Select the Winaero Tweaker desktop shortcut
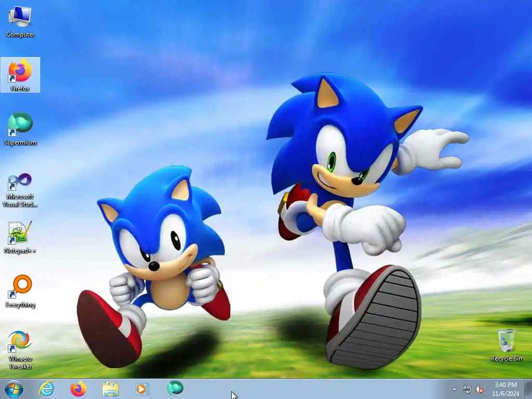The height and width of the screenshot is (399, 532). 20,350
